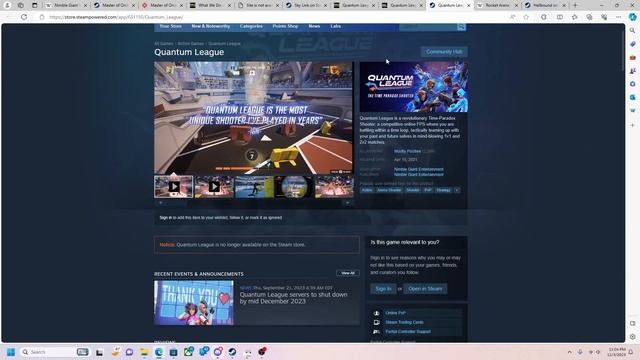Go to Points Shop
The image size is (640, 360).
(x=285, y=26)
